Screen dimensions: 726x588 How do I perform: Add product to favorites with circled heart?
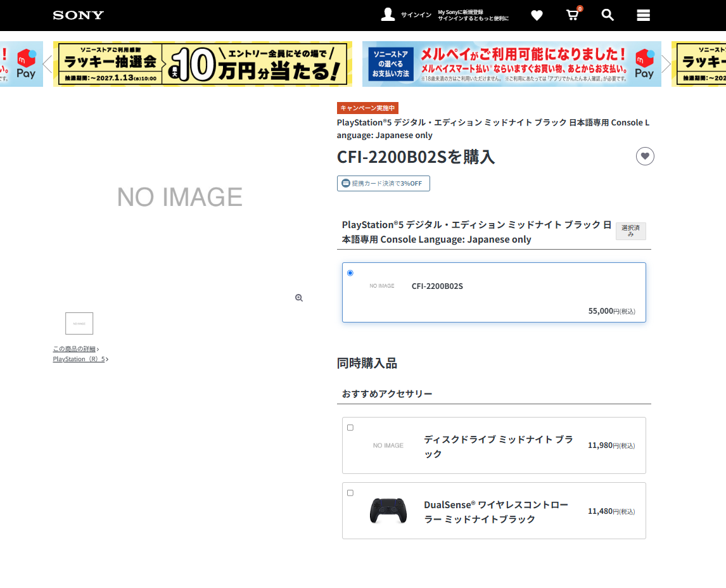tap(645, 157)
